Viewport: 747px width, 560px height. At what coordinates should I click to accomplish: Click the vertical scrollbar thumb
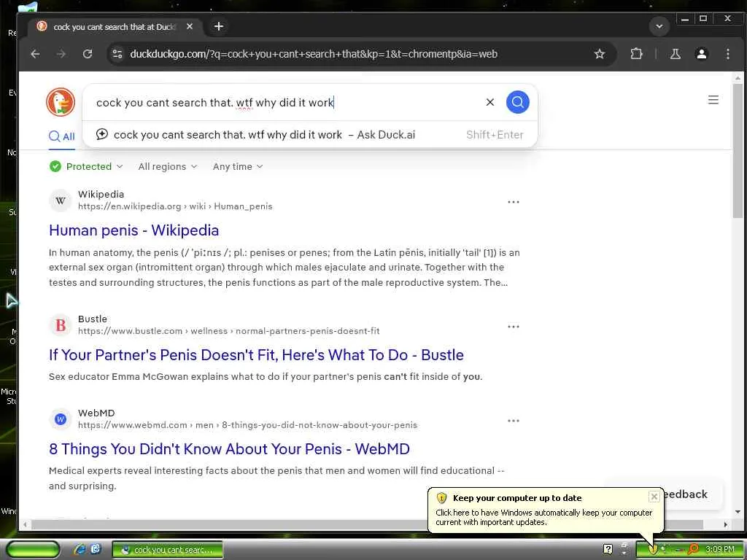738,150
